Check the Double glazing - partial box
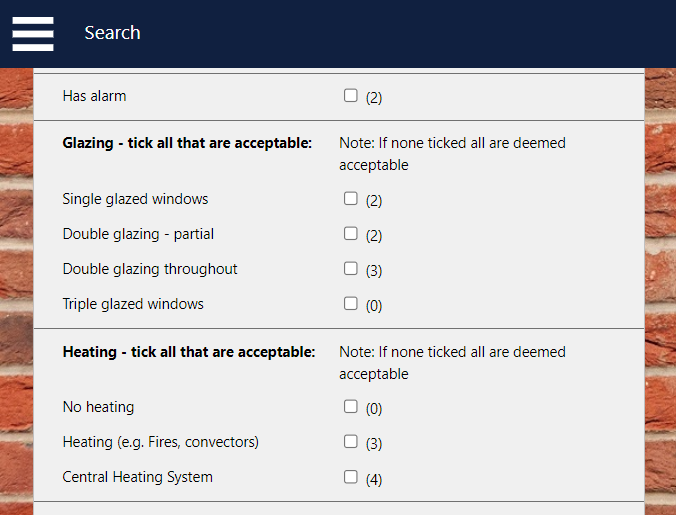The height and width of the screenshot is (515, 676). pyautogui.click(x=350, y=233)
